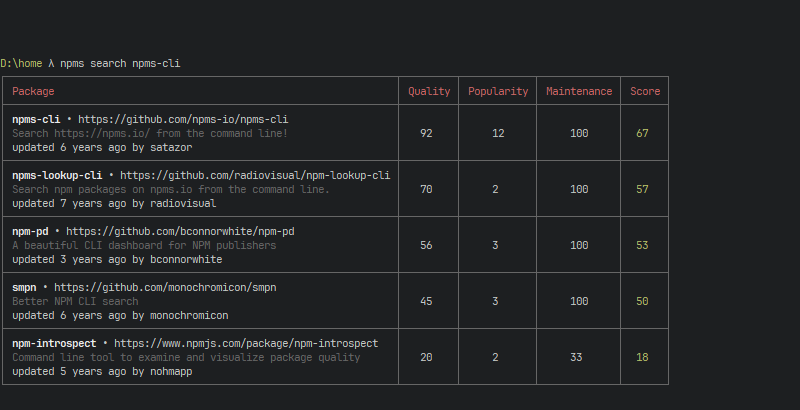
Task: Click Quality value 45 for smpn
Action: click(426, 302)
